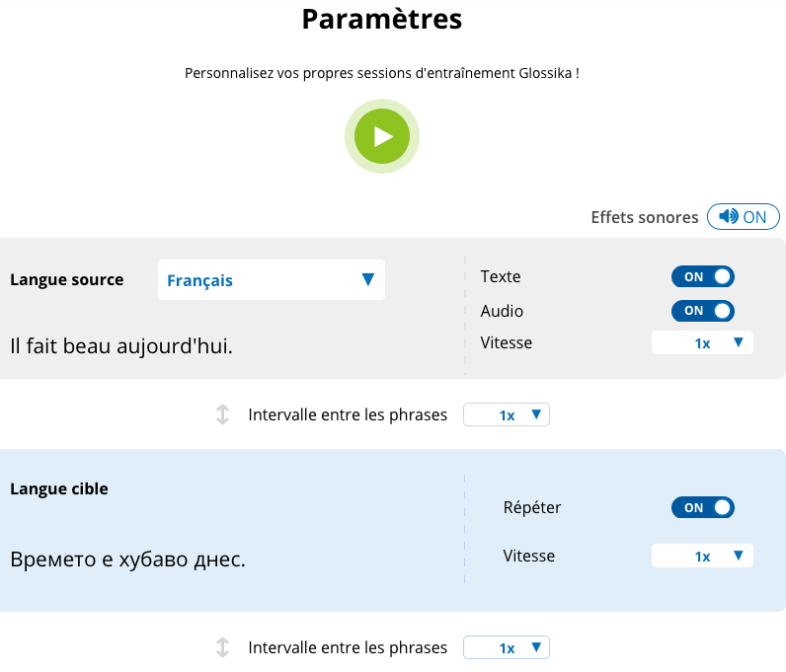Disable the Répéter toggle
Image resolution: width=786 pixels, height=672 pixels.
702,507
